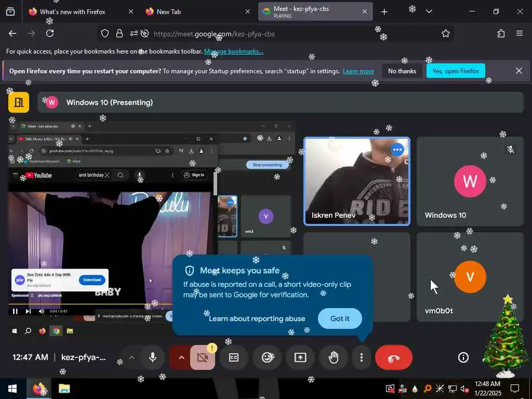Viewport: 532px width, 399px height.
Task: Open Learn about reporting abuse link
Action: pos(257,318)
